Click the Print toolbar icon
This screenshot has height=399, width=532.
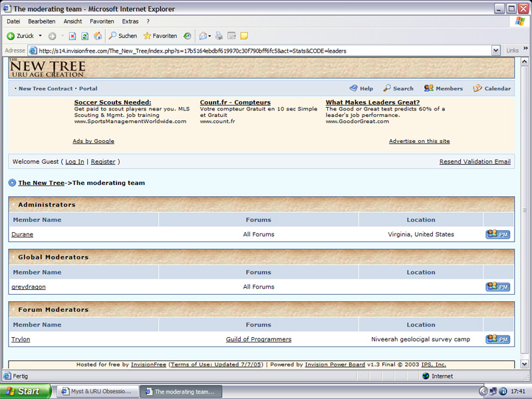pos(219,36)
